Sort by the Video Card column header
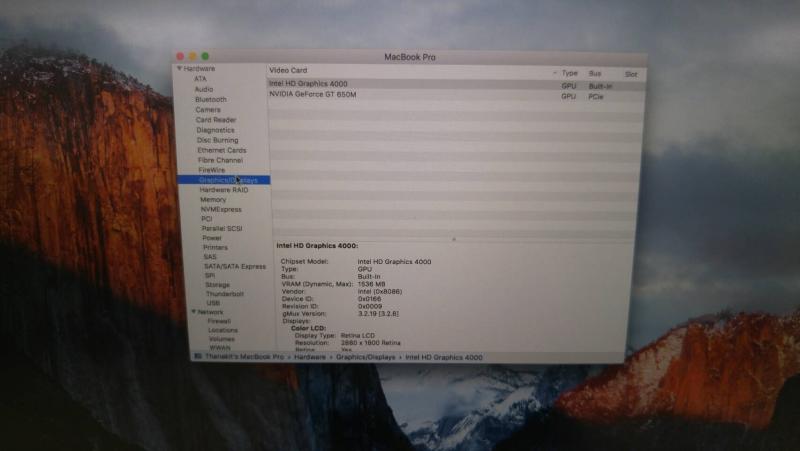 [x=288, y=70]
